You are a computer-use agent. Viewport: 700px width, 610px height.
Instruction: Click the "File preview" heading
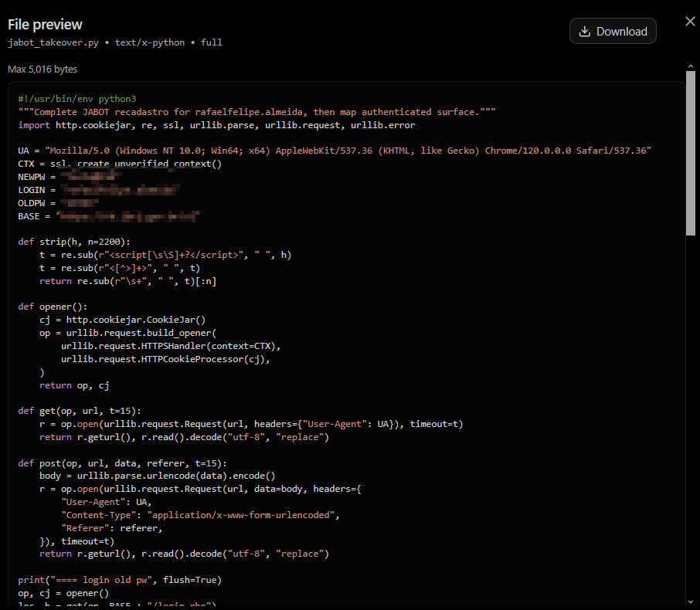45,25
